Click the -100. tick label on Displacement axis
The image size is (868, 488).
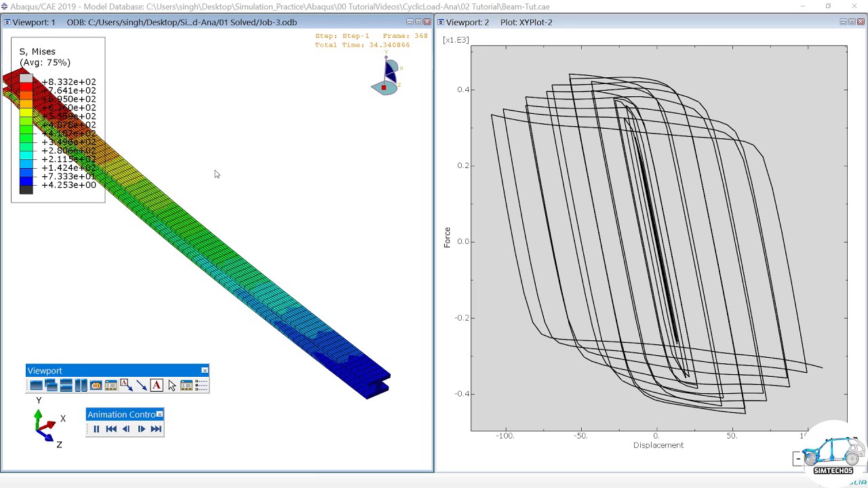click(505, 436)
